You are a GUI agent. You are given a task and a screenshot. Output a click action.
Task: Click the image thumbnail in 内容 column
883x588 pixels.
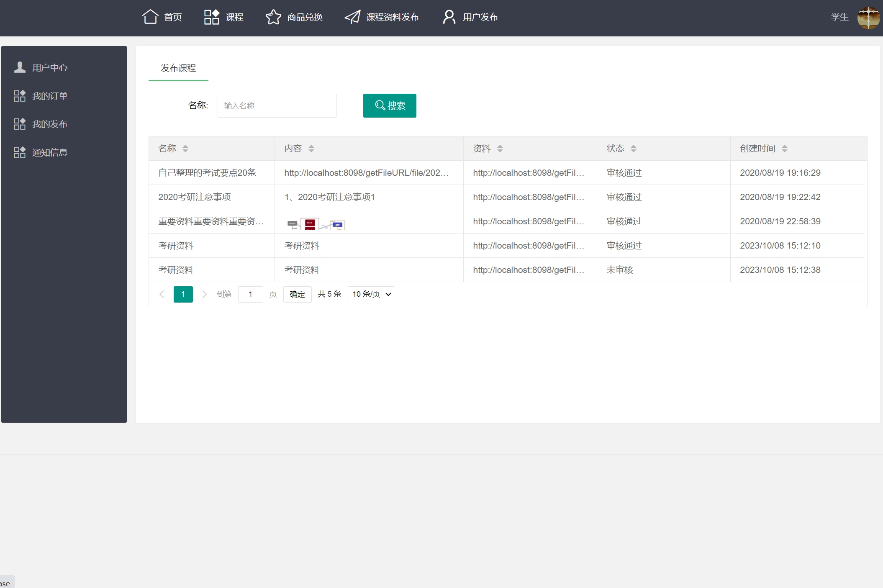[316, 224]
